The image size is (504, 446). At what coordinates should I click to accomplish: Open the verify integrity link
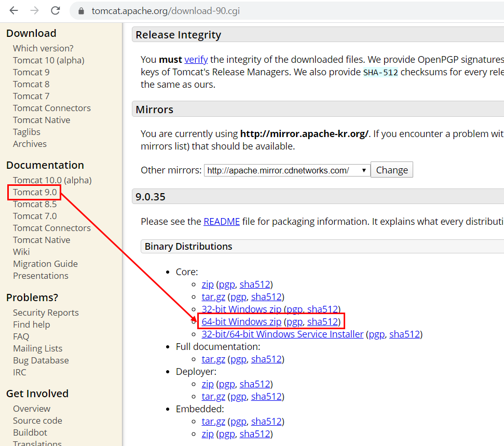coord(196,60)
